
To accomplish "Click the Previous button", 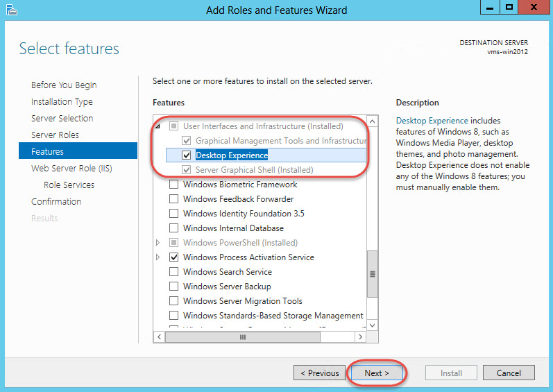I will coord(320,373).
